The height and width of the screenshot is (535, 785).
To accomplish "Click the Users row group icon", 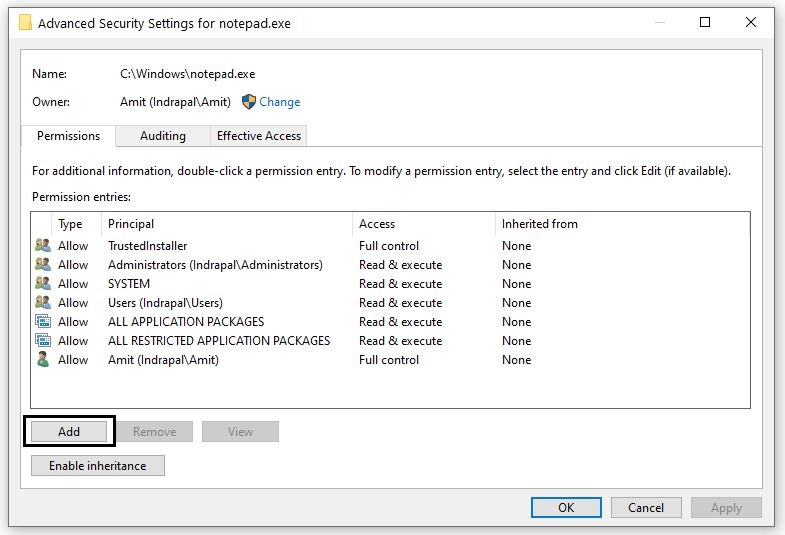I will point(43,302).
